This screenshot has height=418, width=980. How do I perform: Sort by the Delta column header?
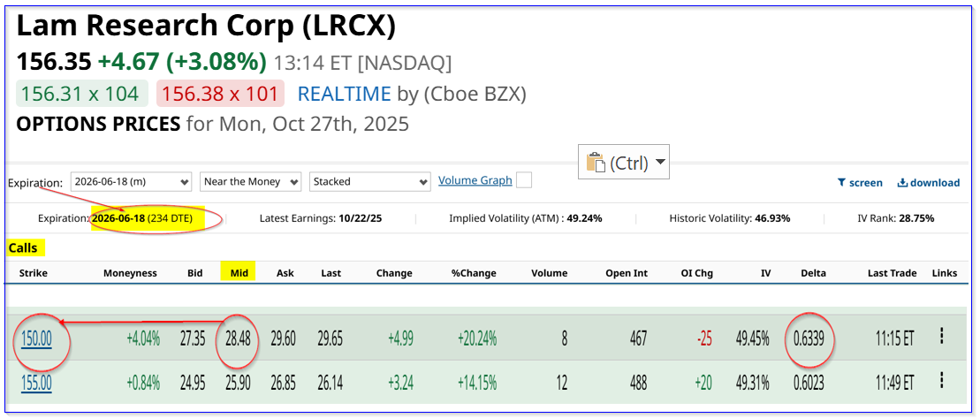tap(813, 273)
